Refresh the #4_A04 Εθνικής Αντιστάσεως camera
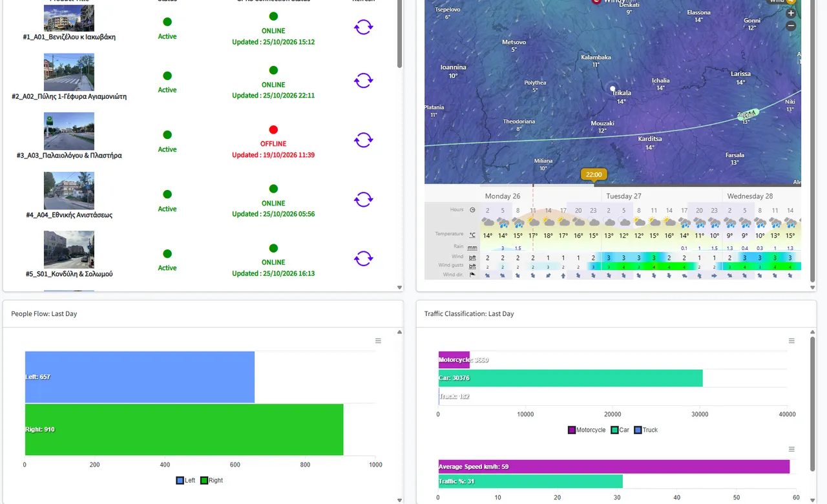827x504 pixels. (364, 199)
